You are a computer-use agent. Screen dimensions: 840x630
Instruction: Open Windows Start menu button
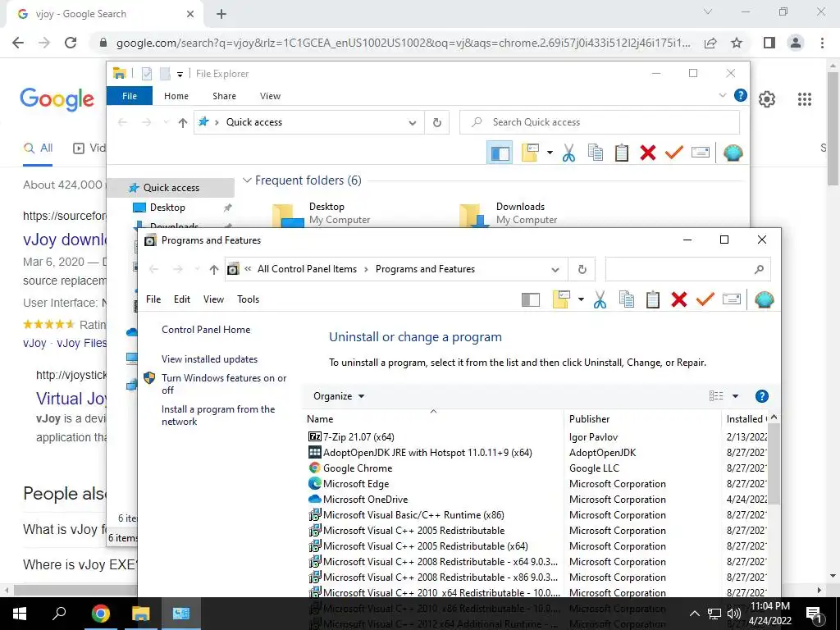point(20,614)
